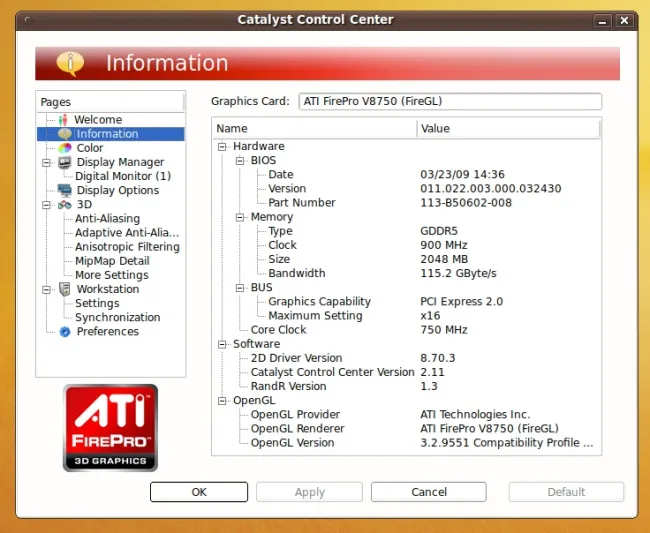
Task: Collapse the 3D tree node
Action: [x=46, y=204]
